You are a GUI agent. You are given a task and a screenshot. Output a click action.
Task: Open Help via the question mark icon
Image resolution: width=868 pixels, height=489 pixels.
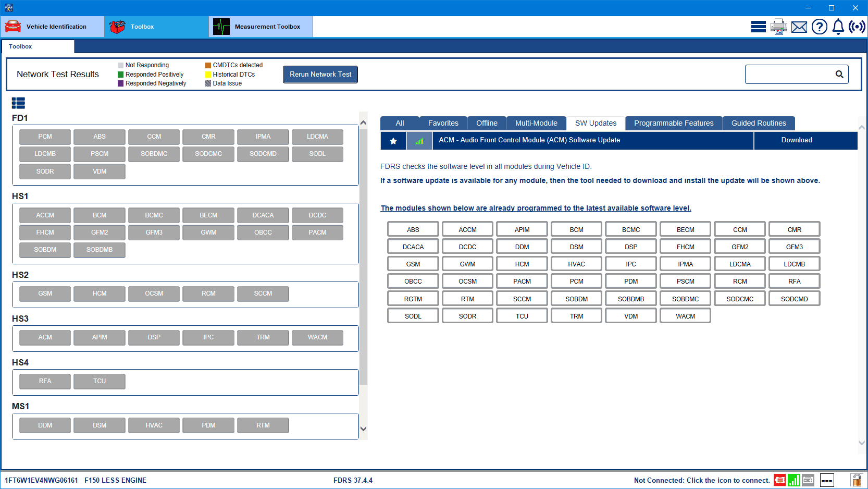tap(819, 27)
